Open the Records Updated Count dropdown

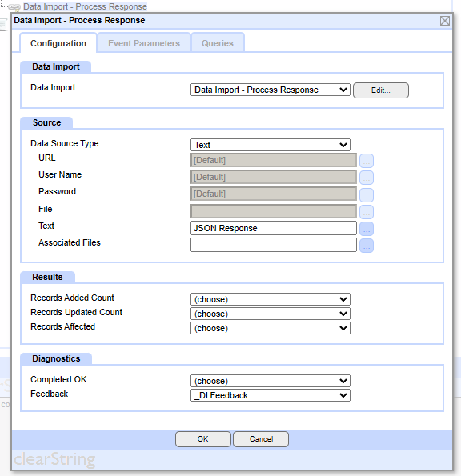(x=271, y=314)
